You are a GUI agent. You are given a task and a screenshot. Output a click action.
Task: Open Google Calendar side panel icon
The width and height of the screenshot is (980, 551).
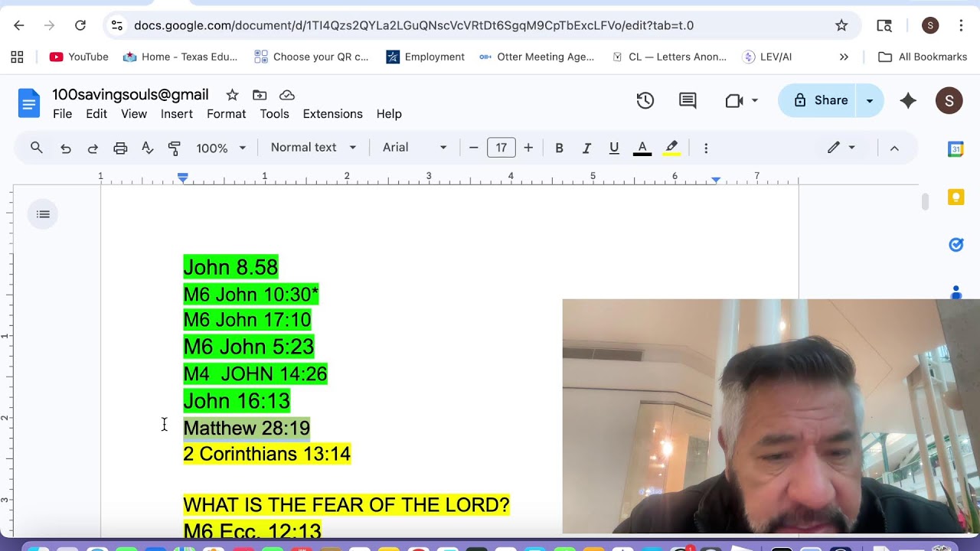[x=955, y=149]
